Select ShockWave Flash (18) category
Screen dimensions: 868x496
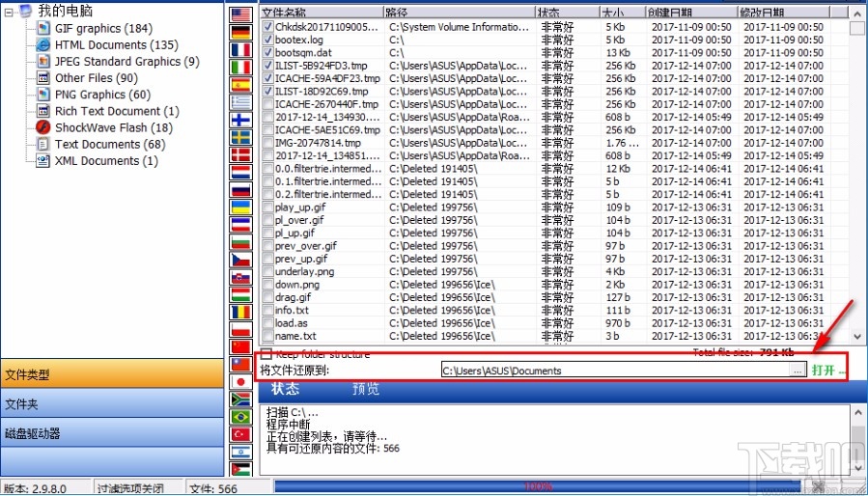point(114,128)
